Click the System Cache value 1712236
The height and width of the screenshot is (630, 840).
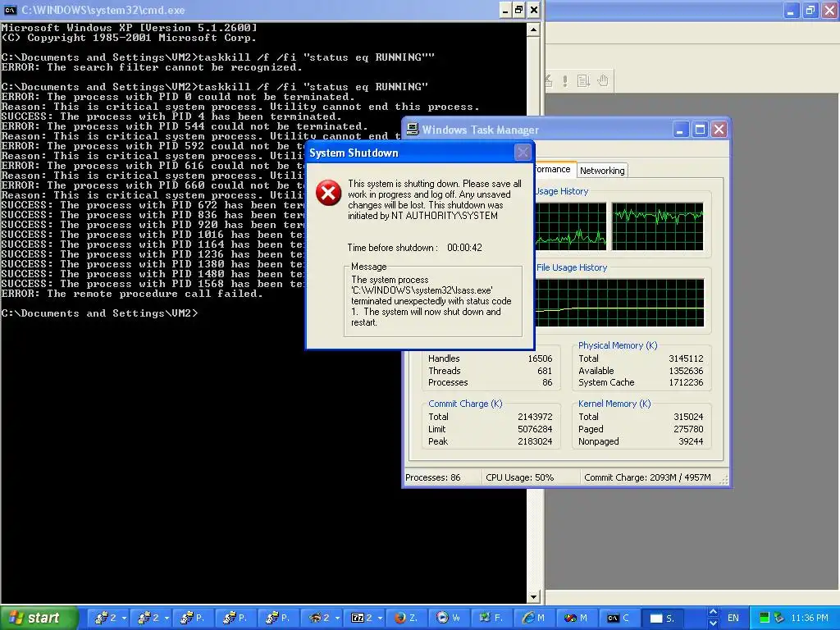click(x=686, y=382)
